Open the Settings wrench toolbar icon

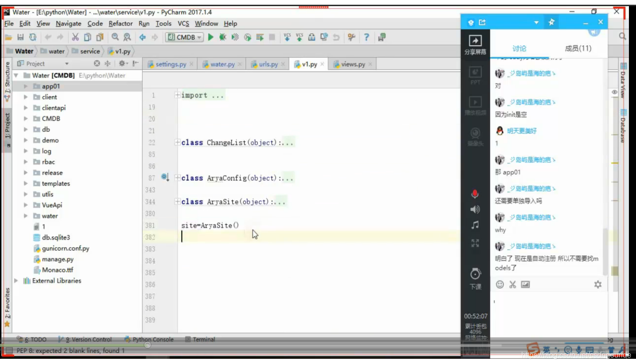351,37
